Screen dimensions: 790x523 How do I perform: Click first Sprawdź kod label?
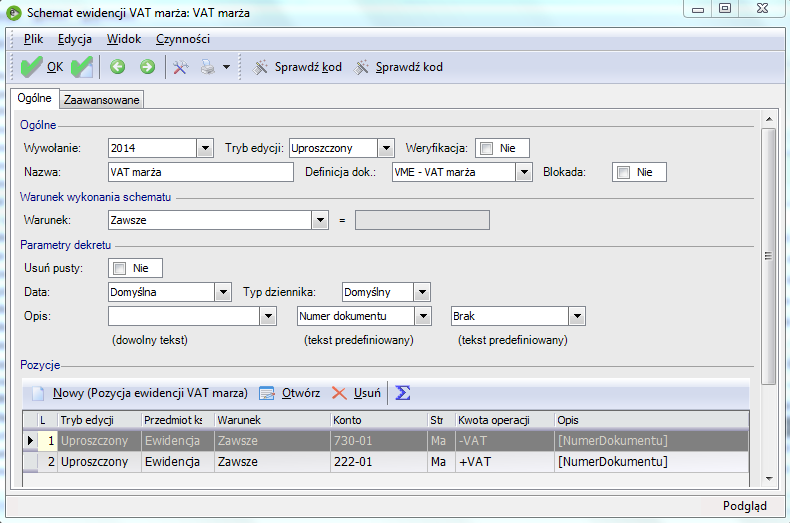coord(308,67)
